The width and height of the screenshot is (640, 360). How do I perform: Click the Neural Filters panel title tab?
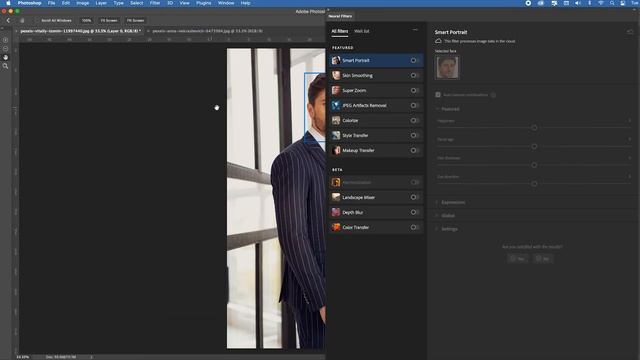[x=340, y=16]
